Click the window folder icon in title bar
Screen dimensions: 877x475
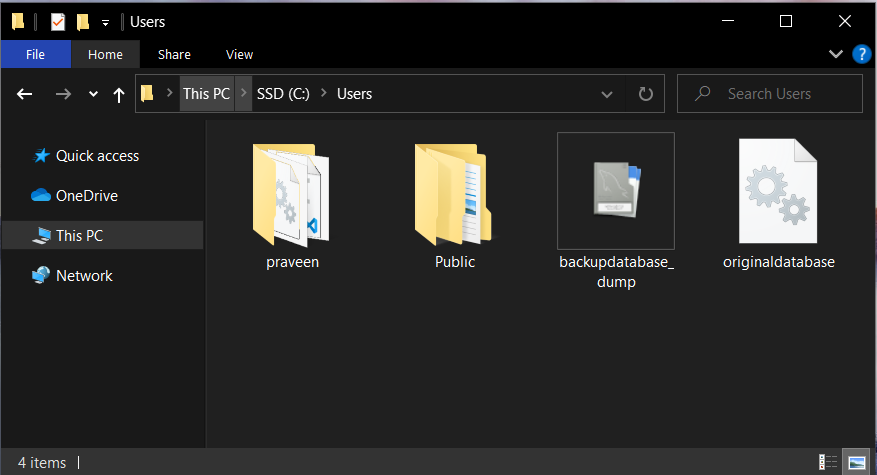[18, 21]
